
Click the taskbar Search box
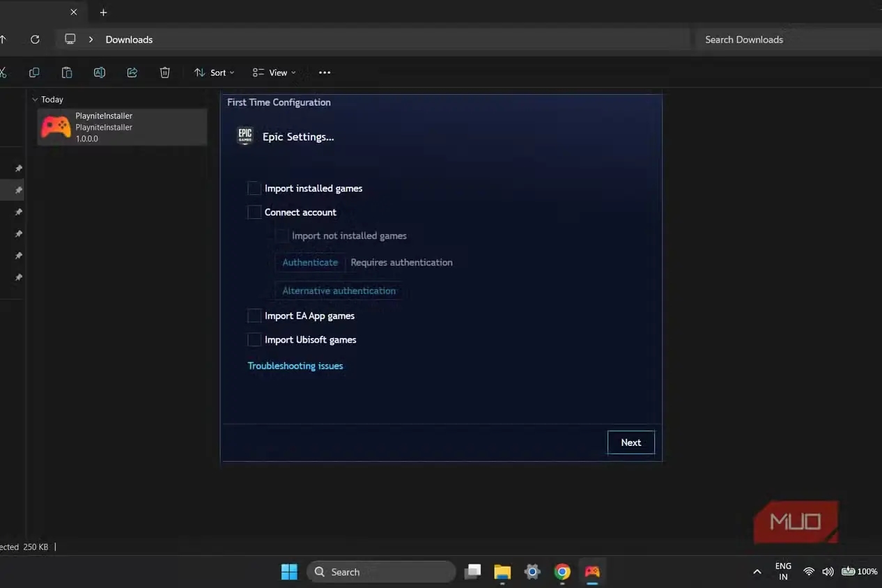(381, 572)
